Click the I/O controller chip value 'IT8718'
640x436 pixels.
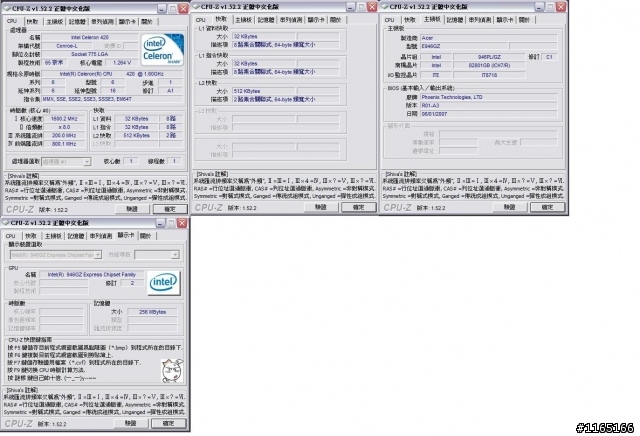pos(489,75)
